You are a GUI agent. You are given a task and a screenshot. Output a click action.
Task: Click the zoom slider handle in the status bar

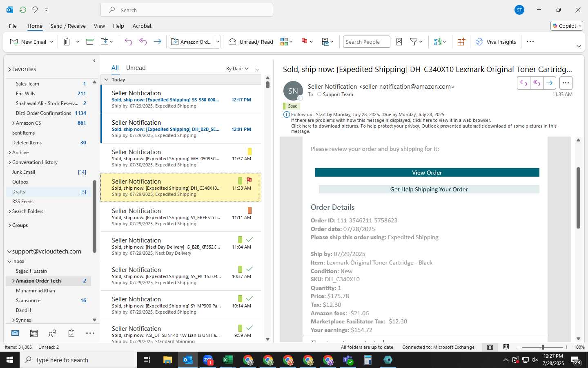(x=543, y=347)
